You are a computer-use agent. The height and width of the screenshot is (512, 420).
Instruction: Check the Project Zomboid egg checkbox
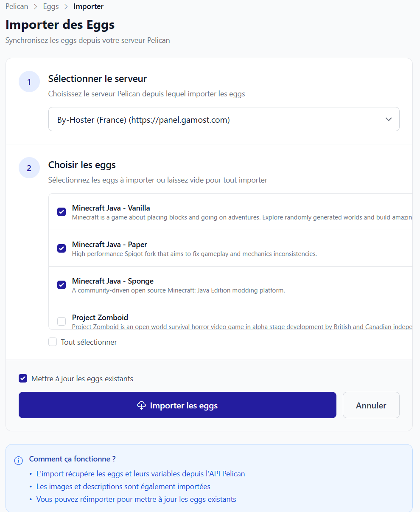[62, 321]
